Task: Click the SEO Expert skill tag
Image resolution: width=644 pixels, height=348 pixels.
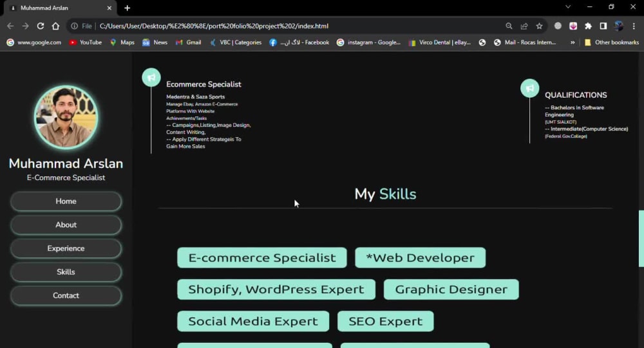Action: tap(385, 321)
